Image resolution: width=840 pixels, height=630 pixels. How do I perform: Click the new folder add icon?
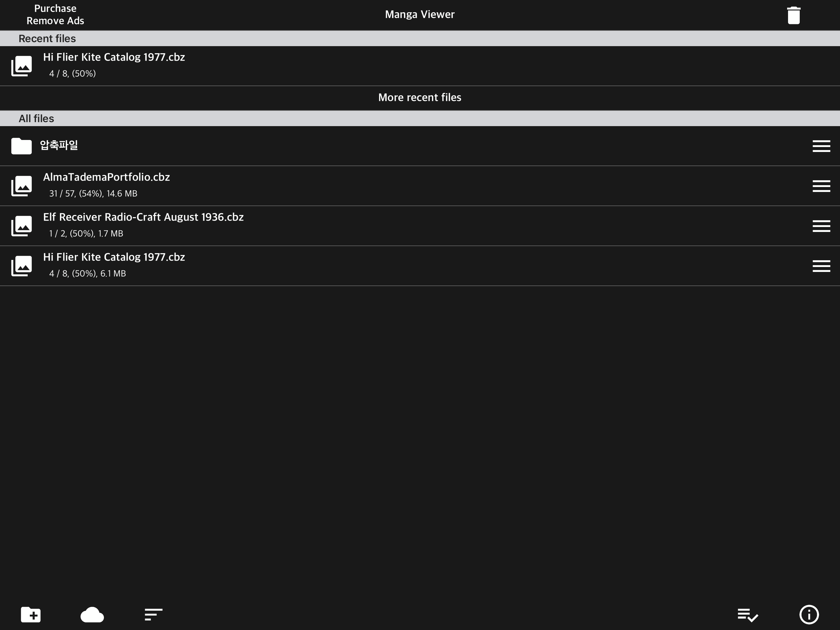31,614
